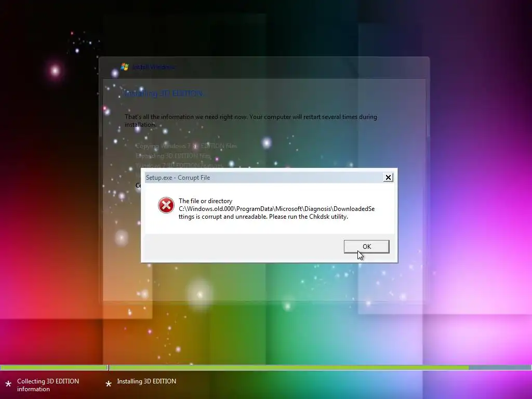Image resolution: width=532 pixels, height=399 pixels.
Task: Click the Setup.exe - Corrupt File title
Action: [x=178, y=178]
